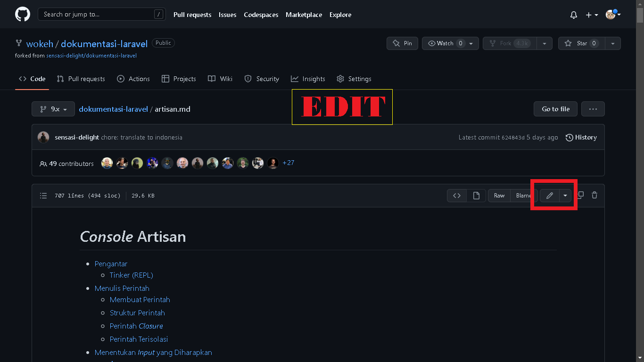Viewport: 644px width, 362px height.
Task: Jump to Menentukan Input yang Diharapkan
Action: [x=153, y=352]
